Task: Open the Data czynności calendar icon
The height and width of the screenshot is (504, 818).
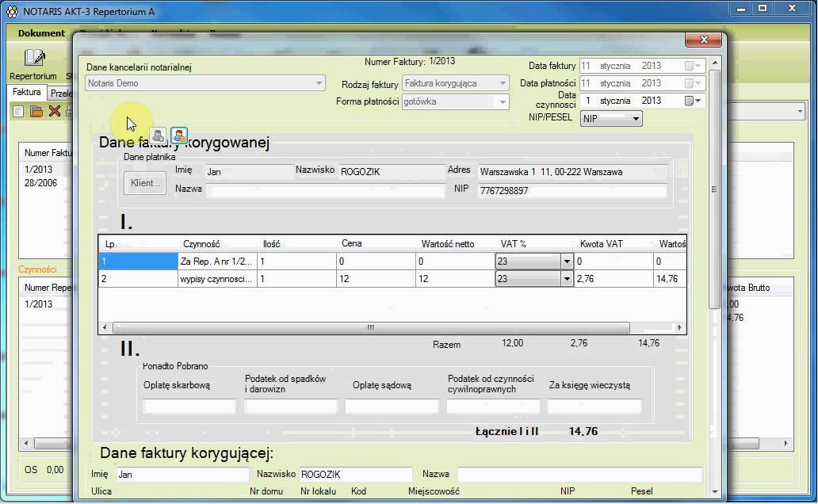Action: coord(692,101)
